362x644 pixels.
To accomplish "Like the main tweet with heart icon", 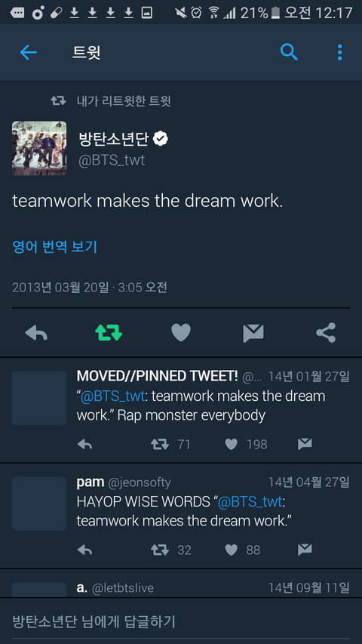I will click(181, 333).
